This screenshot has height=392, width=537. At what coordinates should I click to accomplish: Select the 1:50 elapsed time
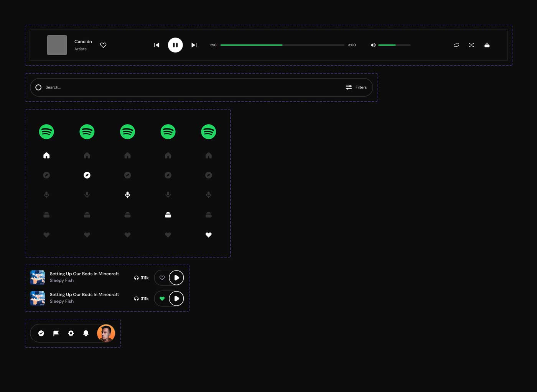pyautogui.click(x=213, y=45)
